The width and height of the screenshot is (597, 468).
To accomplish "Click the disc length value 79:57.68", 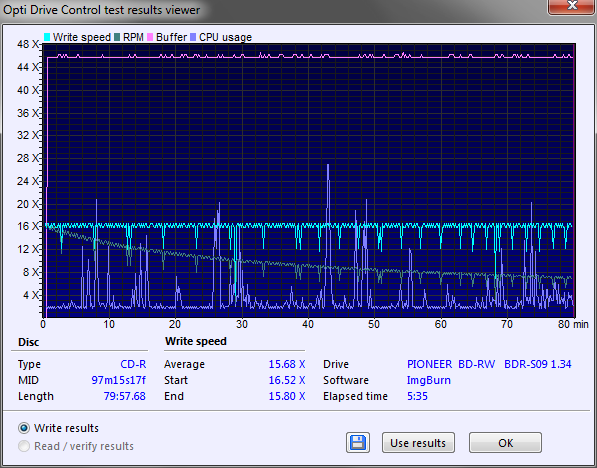I will coord(125,396).
